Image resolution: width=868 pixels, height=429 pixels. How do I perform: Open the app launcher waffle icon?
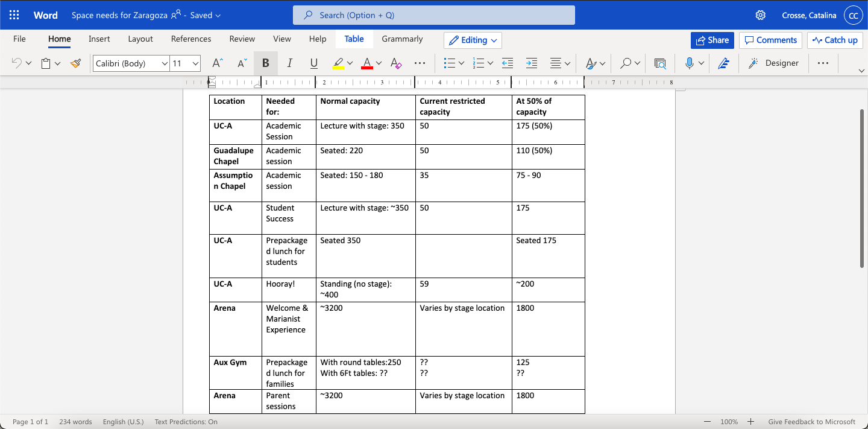tap(14, 15)
